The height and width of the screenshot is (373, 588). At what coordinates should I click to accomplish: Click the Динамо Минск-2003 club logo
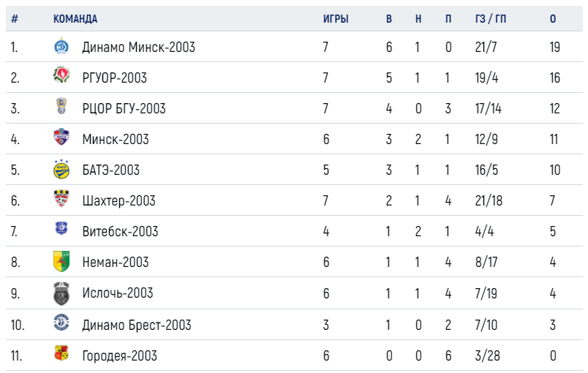coord(61,46)
